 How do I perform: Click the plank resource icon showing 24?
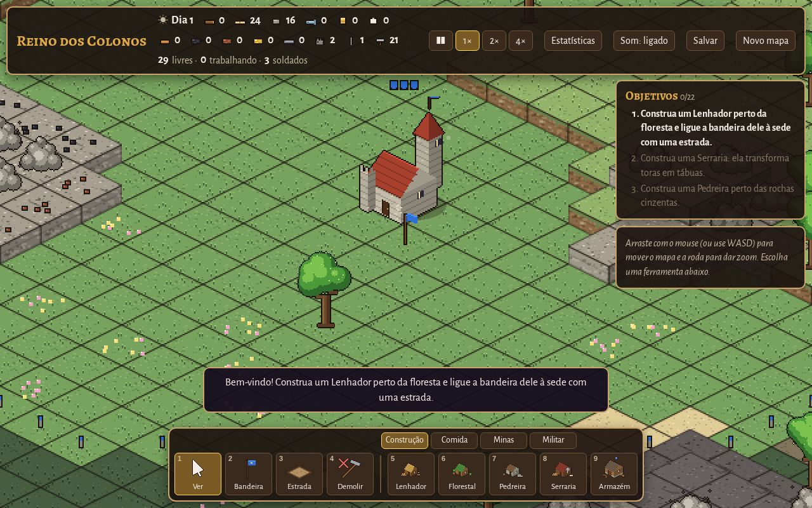coord(240,21)
